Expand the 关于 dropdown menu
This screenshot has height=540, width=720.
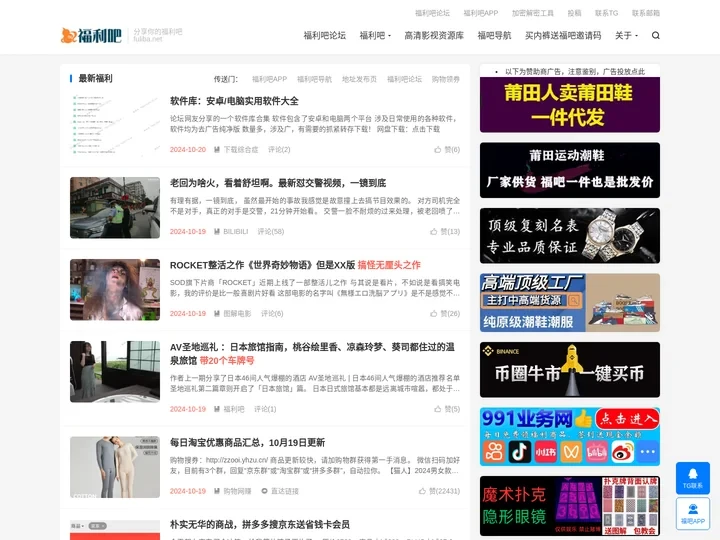click(x=626, y=35)
